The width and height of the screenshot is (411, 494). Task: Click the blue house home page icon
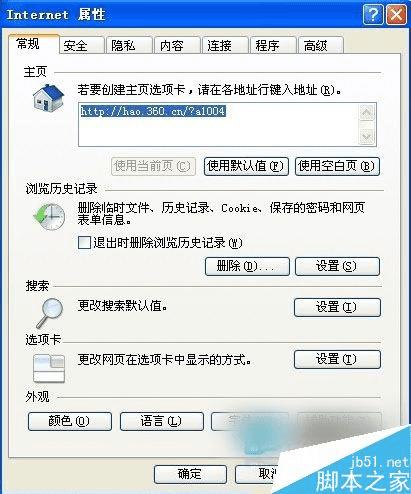[48, 98]
